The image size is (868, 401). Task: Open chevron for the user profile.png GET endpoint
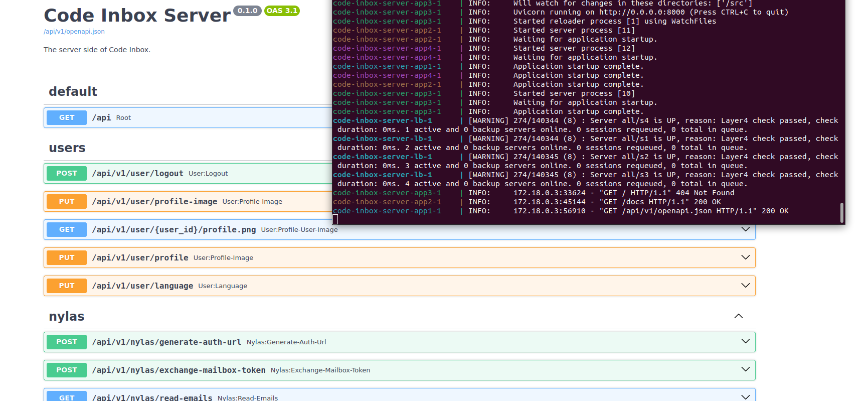coord(746,229)
